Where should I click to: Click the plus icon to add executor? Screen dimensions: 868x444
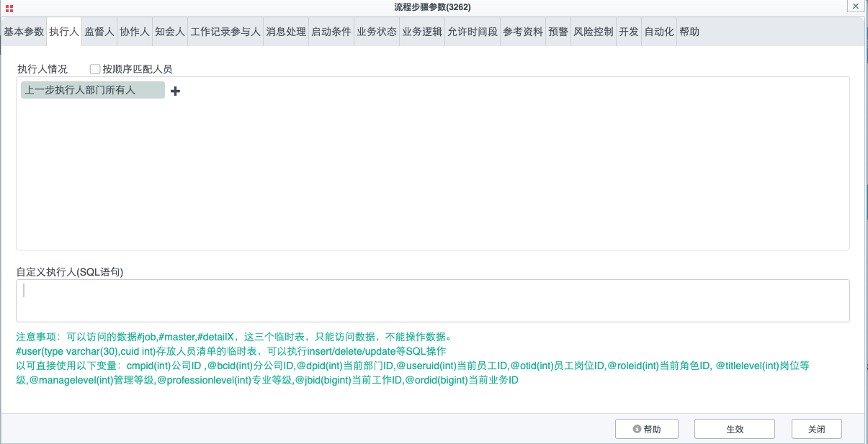175,91
